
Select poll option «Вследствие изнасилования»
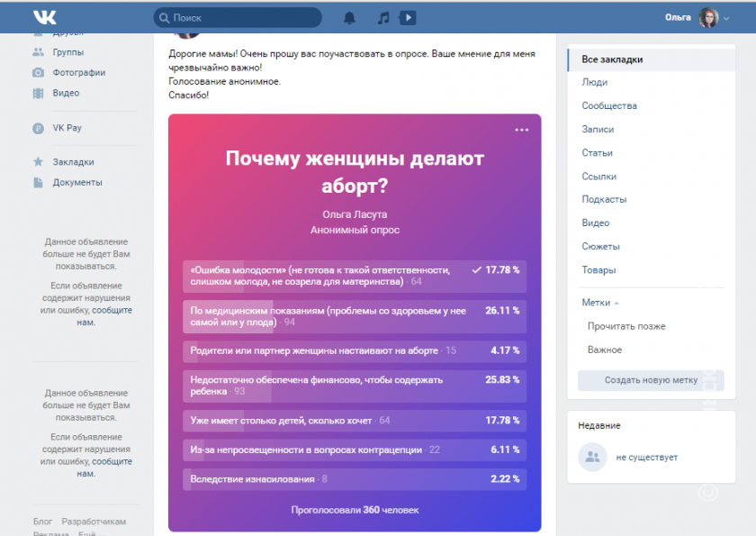click(354, 479)
